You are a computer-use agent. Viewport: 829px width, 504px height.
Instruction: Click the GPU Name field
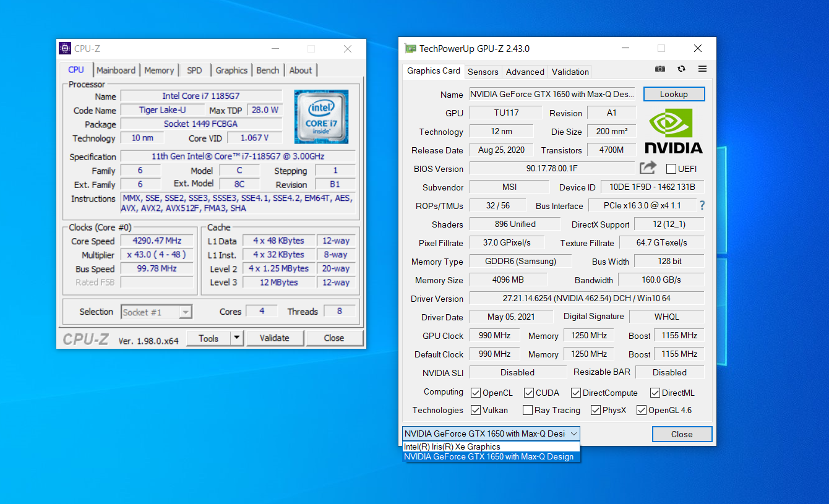coord(552,94)
